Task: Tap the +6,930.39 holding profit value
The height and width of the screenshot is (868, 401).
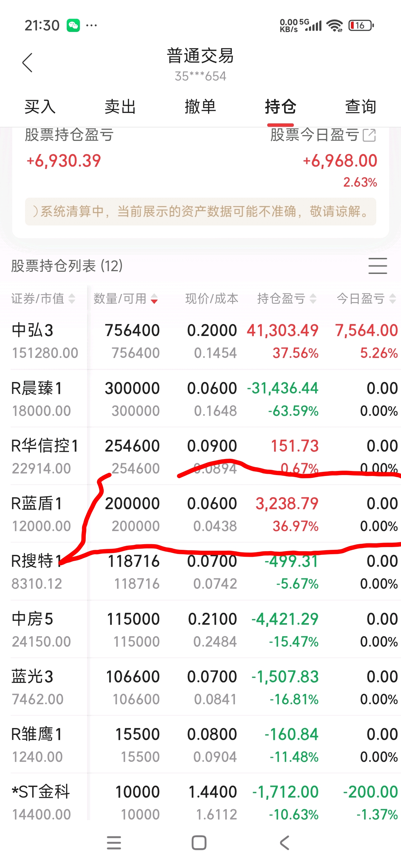Action: pos(64,161)
